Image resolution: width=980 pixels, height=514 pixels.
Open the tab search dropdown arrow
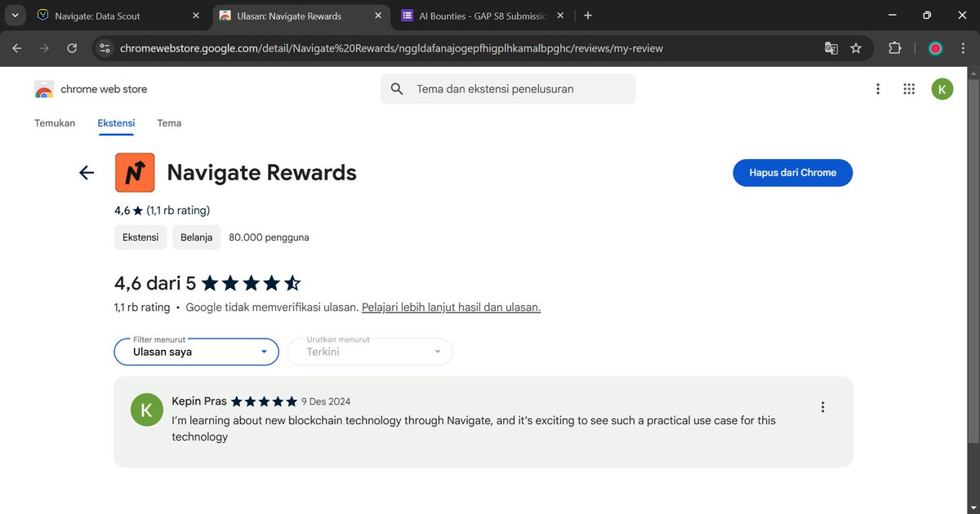(16, 16)
